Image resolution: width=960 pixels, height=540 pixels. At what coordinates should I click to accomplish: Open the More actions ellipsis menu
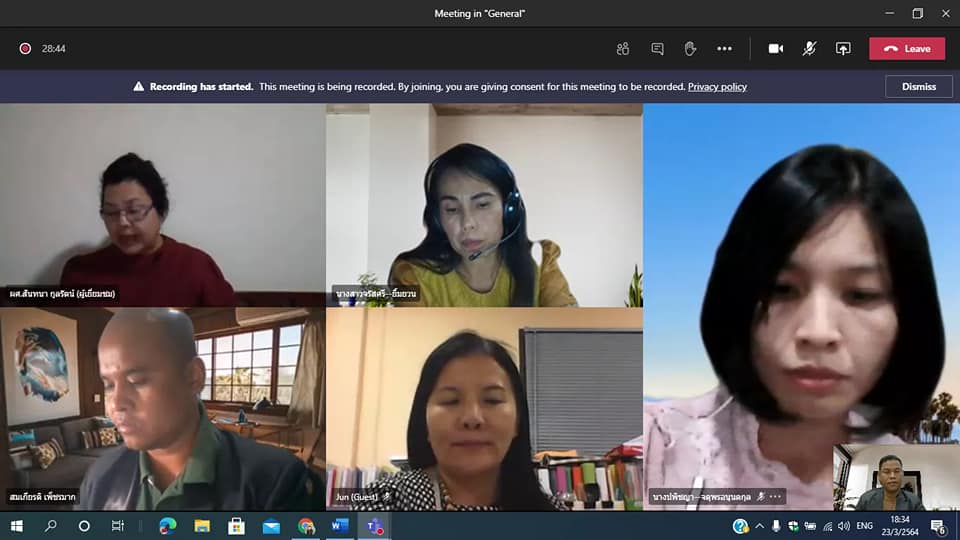724,48
